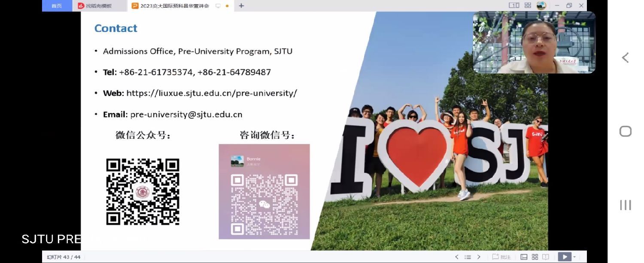The height and width of the screenshot is (263, 644).
Task: Advance to next slide in status bar
Action: click(479, 257)
